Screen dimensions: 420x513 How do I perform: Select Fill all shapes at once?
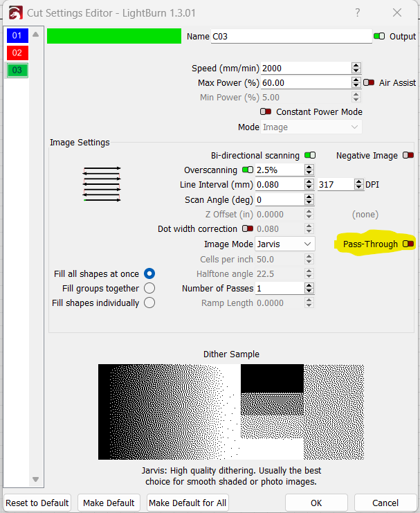[x=149, y=273]
